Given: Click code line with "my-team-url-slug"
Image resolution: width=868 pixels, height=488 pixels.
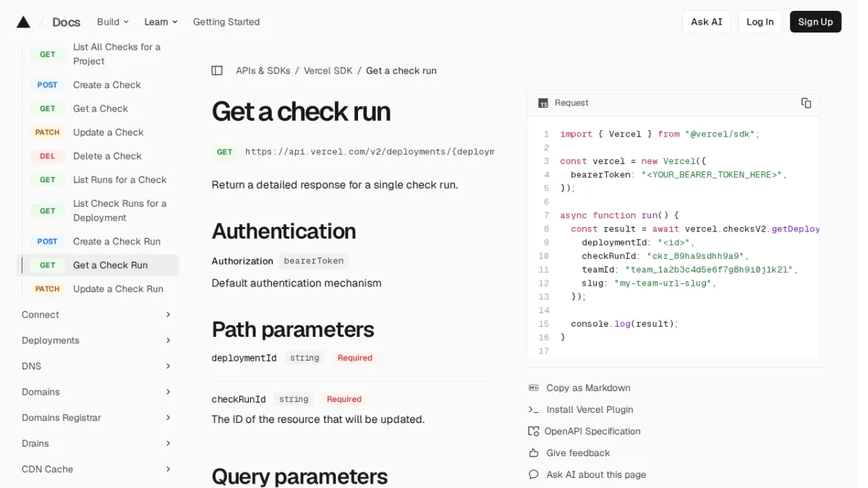Looking at the screenshot, I should coord(649,283).
